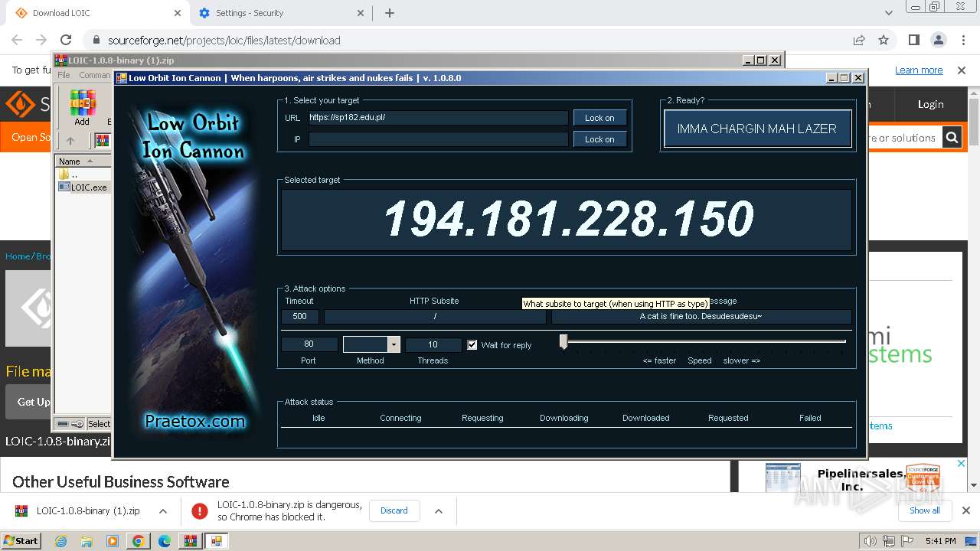This screenshot has height=551, width=980.
Task: Open Chrome's tab search chevron
Action: click(x=888, y=13)
